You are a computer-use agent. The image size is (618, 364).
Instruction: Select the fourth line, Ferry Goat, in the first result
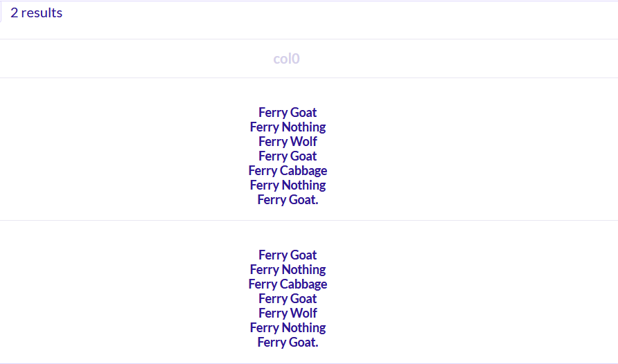point(288,156)
